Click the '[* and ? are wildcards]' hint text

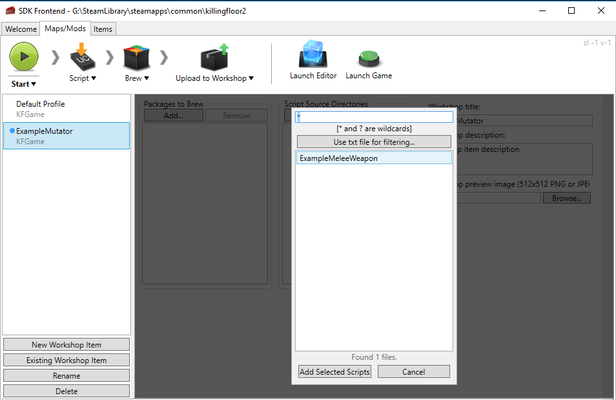(374, 128)
